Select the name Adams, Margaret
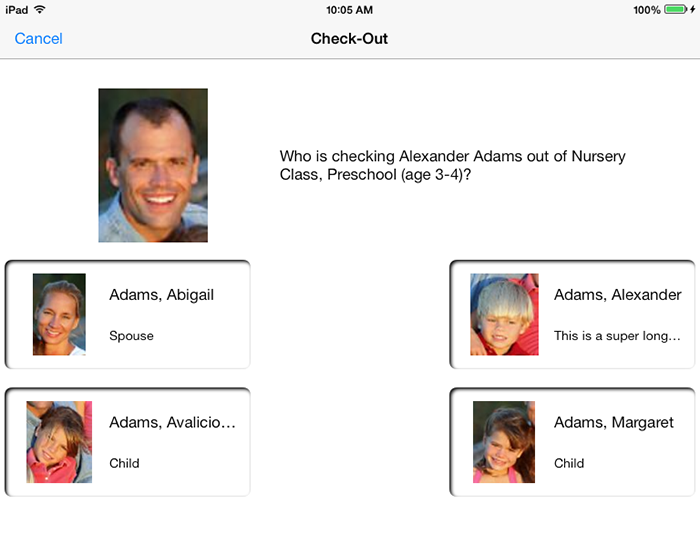This screenshot has height=546, width=700. click(614, 423)
